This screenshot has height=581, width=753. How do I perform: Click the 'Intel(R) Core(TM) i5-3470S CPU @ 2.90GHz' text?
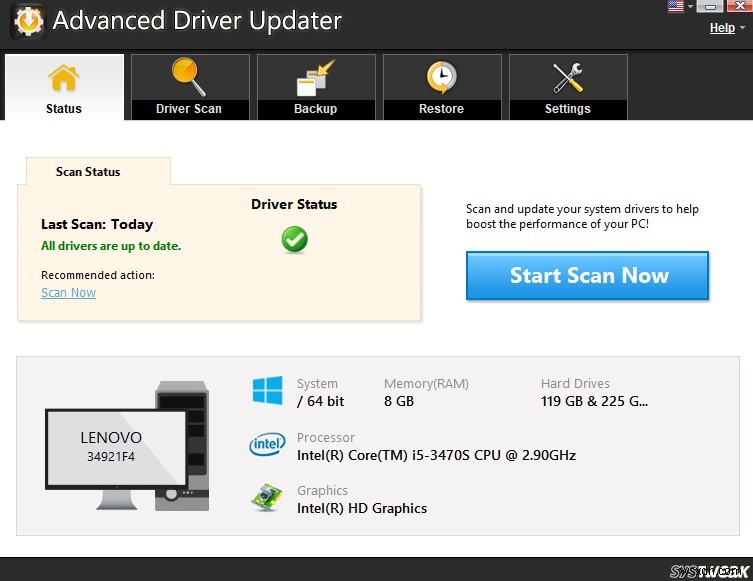(x=436, y=455)
